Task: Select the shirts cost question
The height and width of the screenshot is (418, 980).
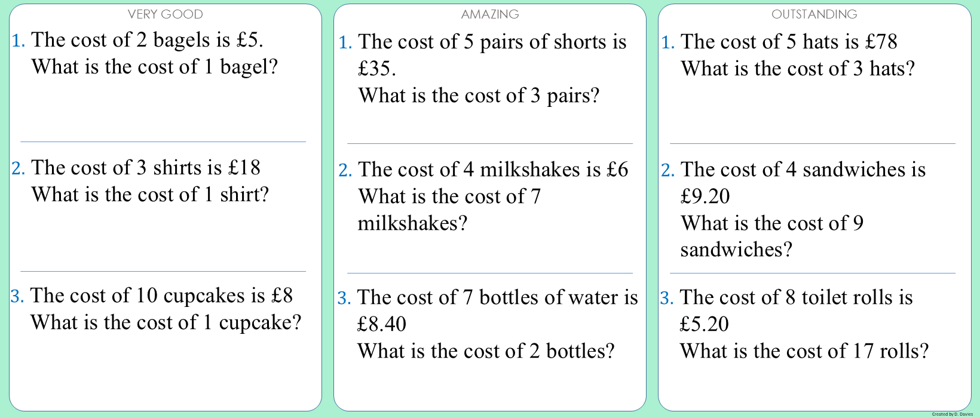Action: coord(149,181)
